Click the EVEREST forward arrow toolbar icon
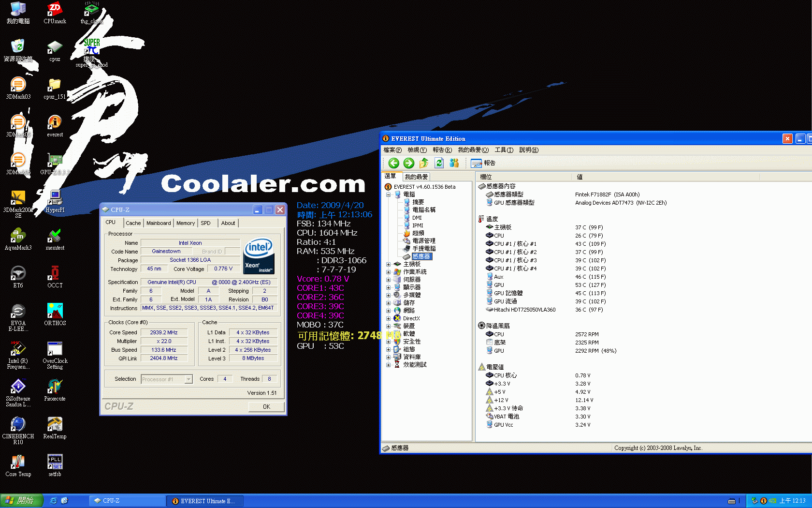The image size is (812, 508). [x=409, y=163]
